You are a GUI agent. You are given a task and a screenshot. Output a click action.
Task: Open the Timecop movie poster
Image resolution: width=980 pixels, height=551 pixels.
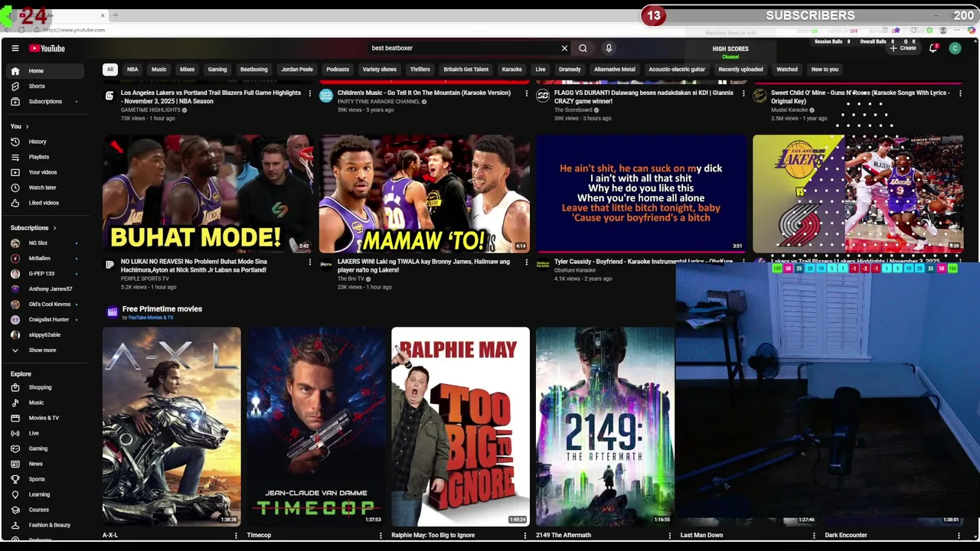[316, 426]
